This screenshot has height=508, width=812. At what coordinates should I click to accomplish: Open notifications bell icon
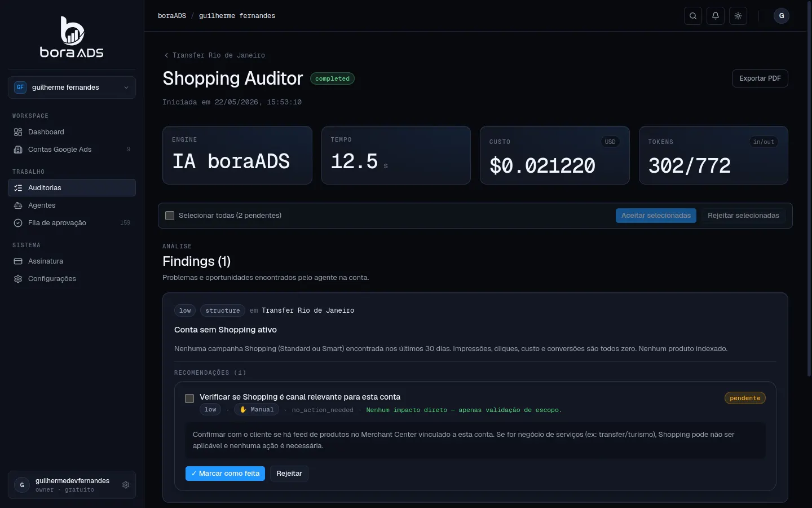pyautogui.click(x=716, y=16)
